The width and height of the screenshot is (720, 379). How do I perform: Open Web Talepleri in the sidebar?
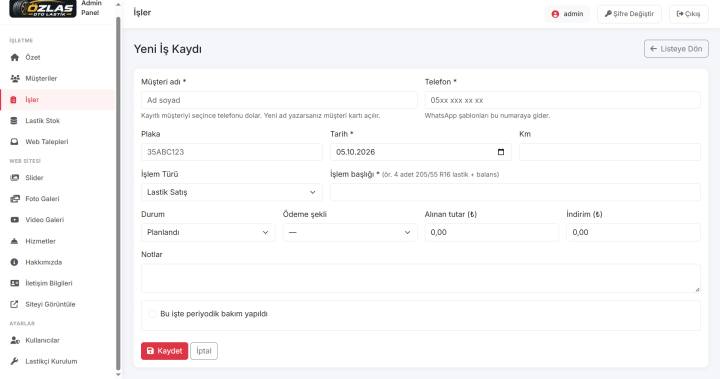point(57,142)
